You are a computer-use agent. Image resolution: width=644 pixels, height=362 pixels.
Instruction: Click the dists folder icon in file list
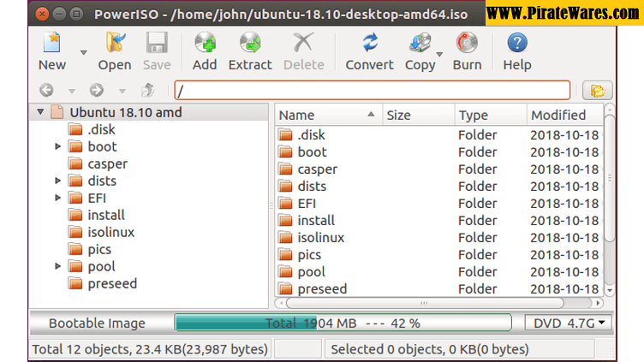click(x=285, y=187)
